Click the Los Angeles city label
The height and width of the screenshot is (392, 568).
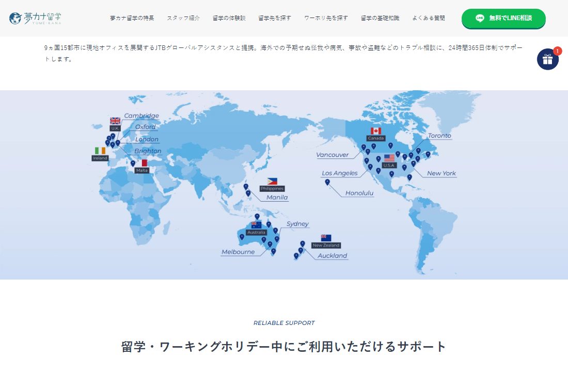point(339,173)
